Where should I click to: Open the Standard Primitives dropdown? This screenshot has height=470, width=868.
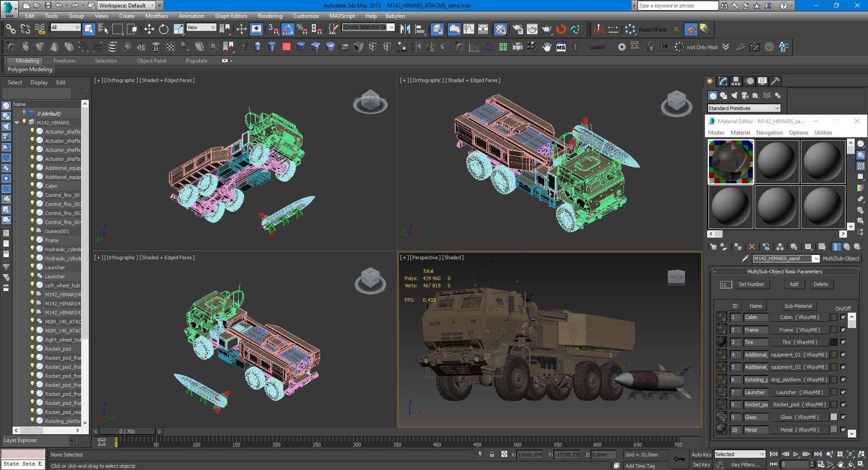click(744, 108)
